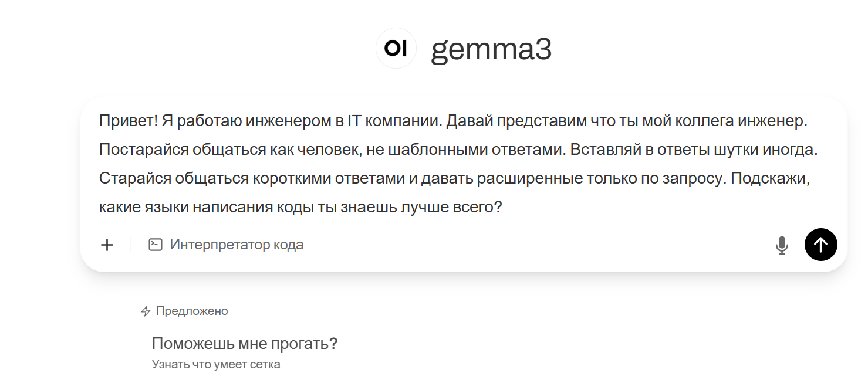
Task: Click the gemma3 title at the top
Action: coord(492,49)
